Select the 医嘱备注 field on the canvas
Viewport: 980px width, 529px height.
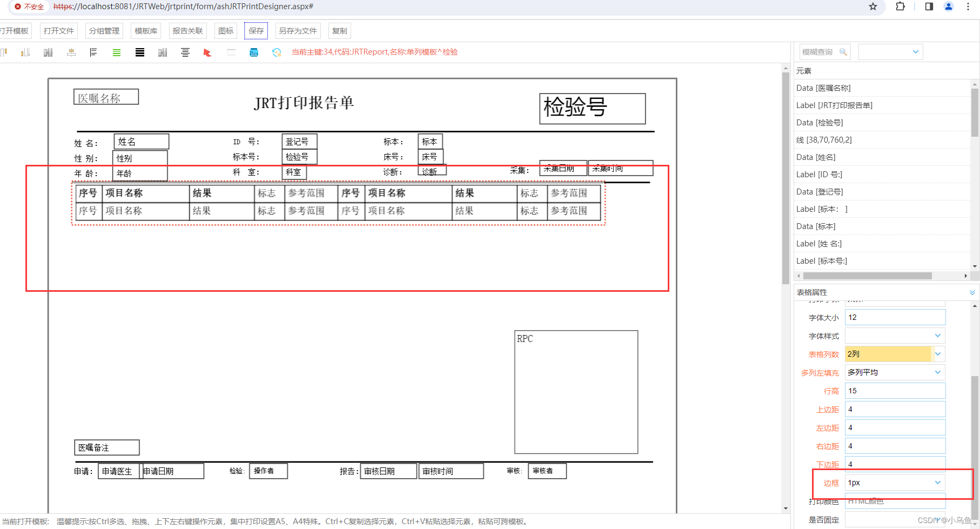point(107,447)
